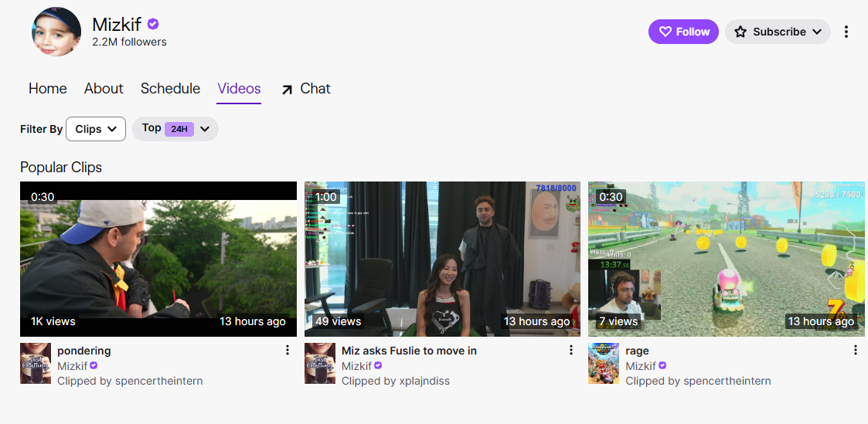Play the rage Mario Kart clip thumbnail

pyautogui.click(x=727, y=259)
